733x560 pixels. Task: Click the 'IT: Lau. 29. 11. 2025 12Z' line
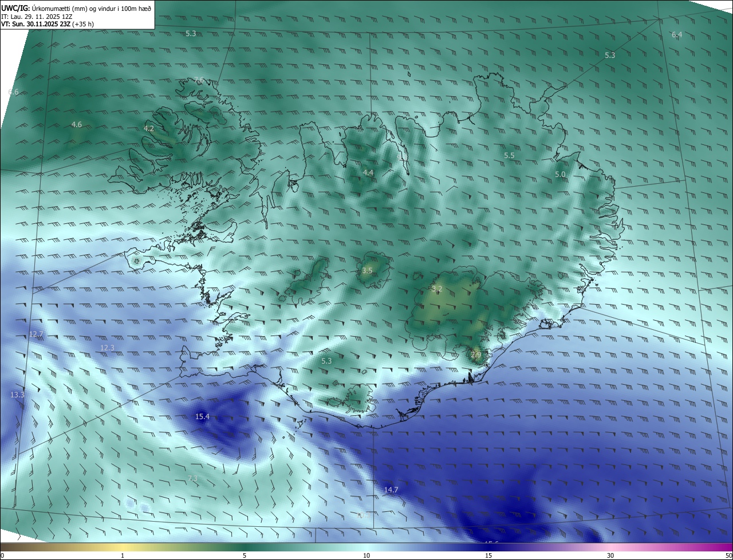[38, 16]
